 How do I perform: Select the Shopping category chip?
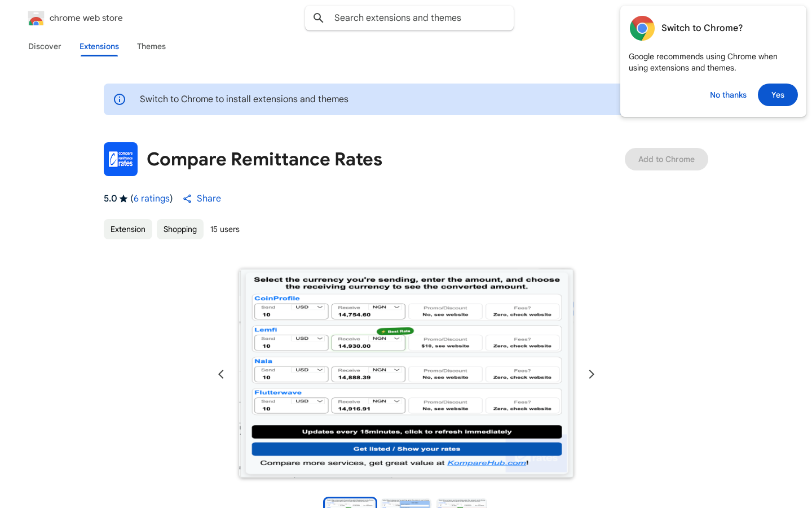tap(180, 229)
